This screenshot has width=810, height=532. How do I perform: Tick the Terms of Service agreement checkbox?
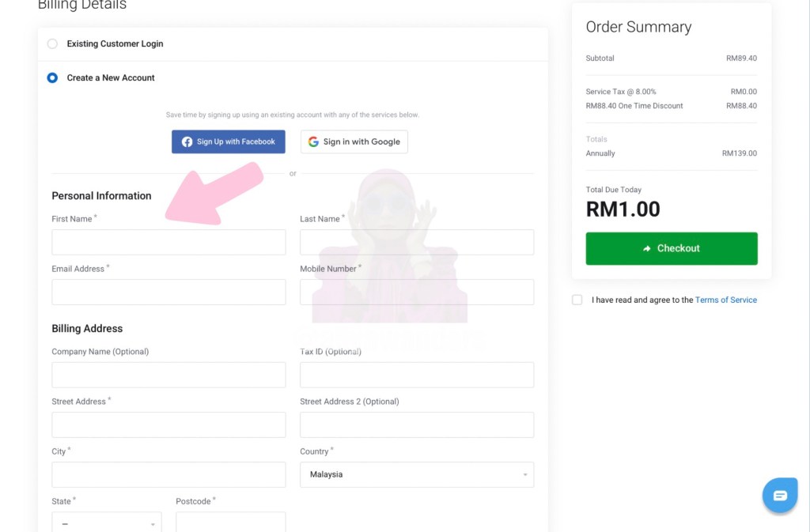pyautogui.click(x=577, y=300)
